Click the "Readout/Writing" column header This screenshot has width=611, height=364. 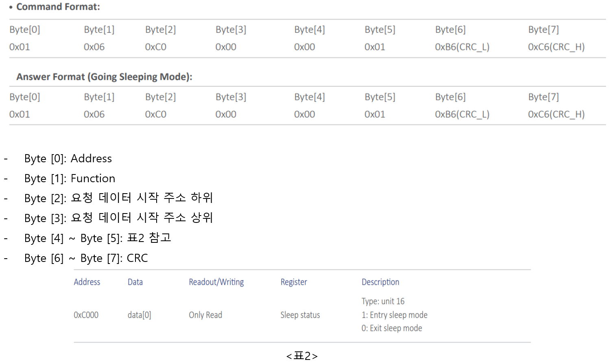pos(216,282)
